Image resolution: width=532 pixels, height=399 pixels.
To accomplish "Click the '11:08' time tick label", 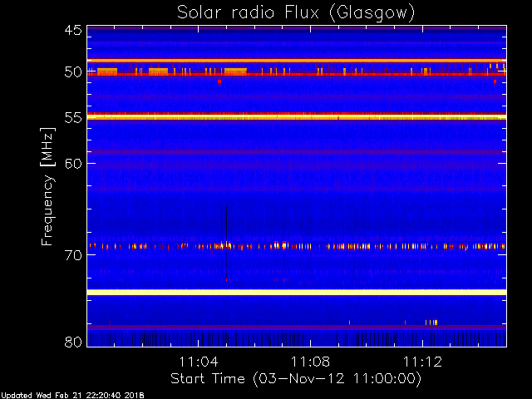I will pos(310,362).
